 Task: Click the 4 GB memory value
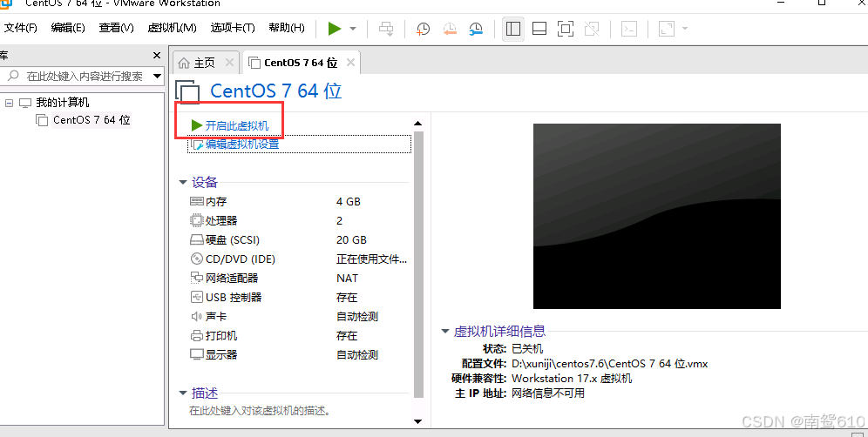pyautogui.click(x=349, y=202)
